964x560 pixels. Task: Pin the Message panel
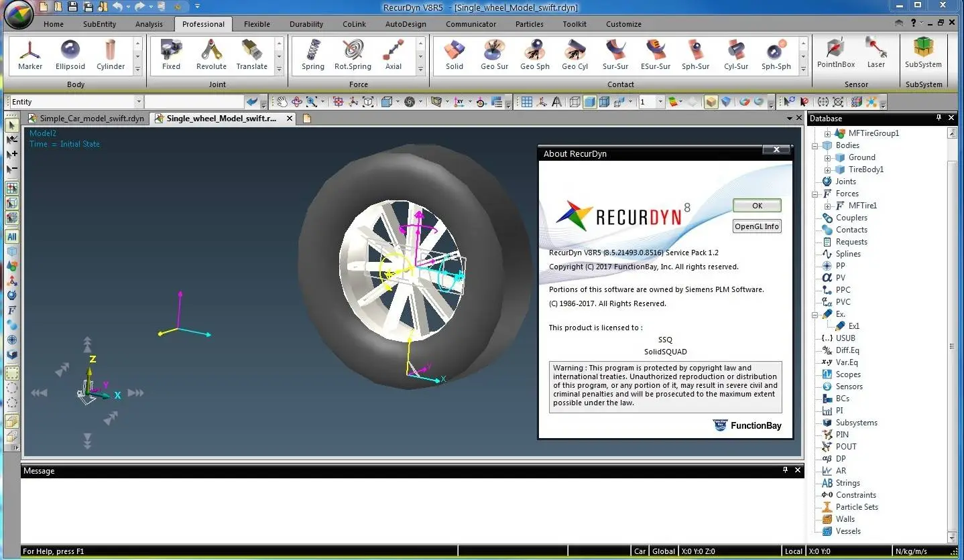coord(785,470)
